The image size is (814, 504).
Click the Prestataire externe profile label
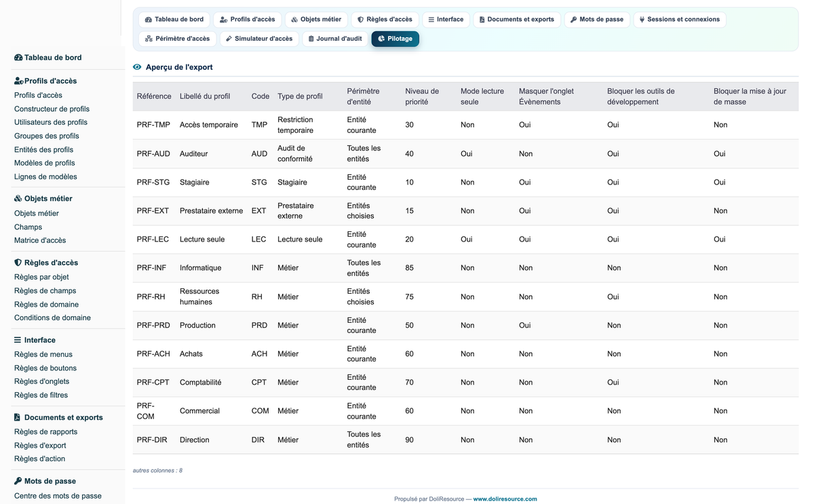pos(211,211)
